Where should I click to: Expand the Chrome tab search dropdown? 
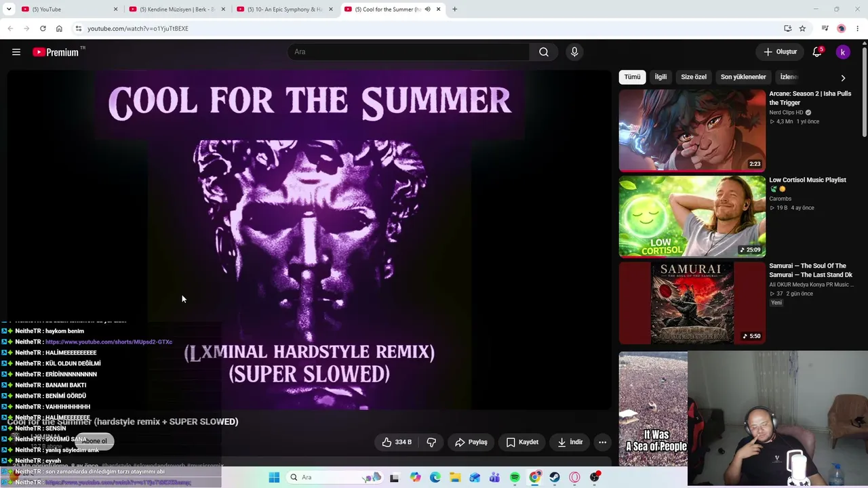tap(9, 9)
